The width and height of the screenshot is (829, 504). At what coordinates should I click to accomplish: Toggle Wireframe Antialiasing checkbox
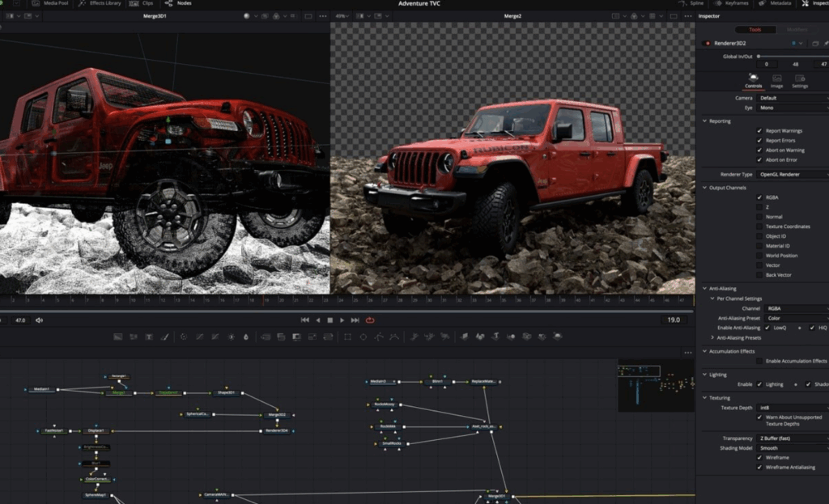[759, 467]
